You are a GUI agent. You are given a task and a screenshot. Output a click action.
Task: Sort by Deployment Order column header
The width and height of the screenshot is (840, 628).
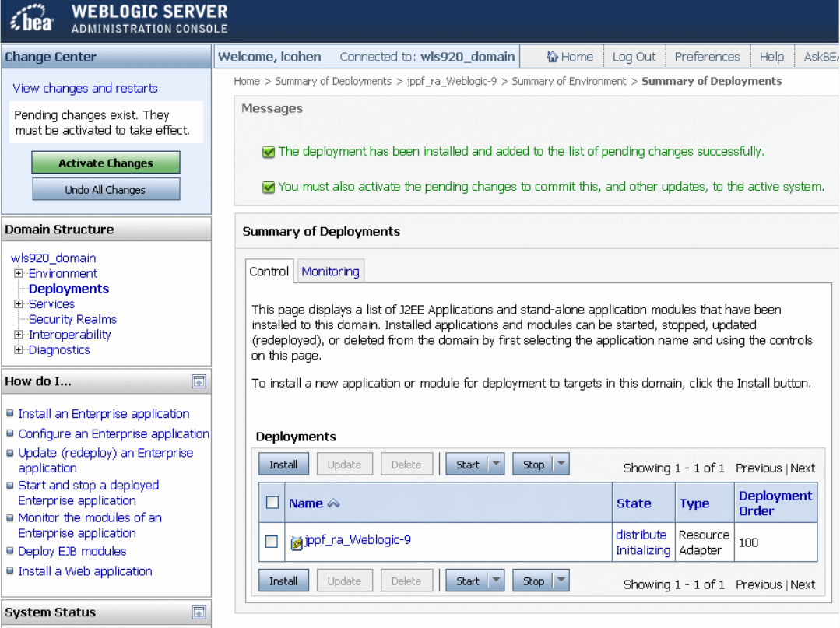(775, 503)
